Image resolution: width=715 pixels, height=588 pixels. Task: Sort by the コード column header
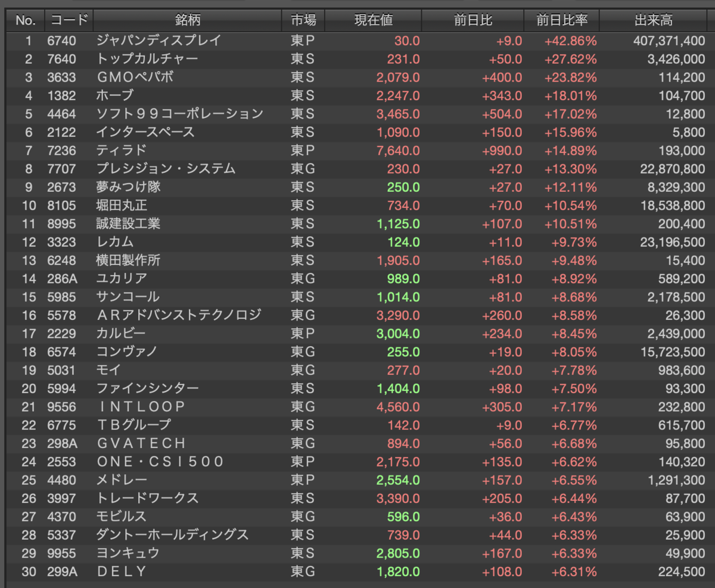(x=69, y=20)
